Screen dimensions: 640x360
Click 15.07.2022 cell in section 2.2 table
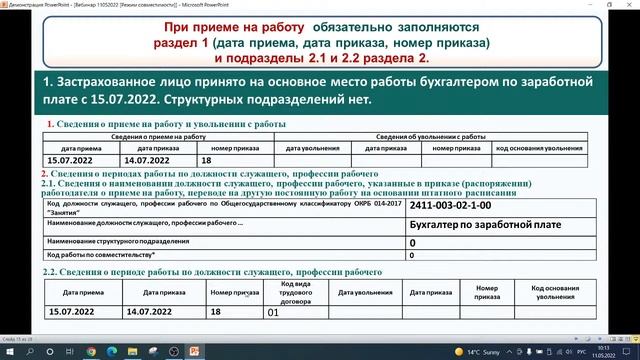(83, 312)
